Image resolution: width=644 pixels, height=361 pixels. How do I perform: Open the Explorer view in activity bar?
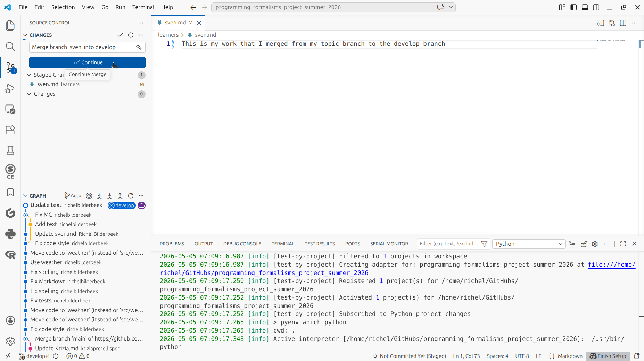tap(10, 26)
